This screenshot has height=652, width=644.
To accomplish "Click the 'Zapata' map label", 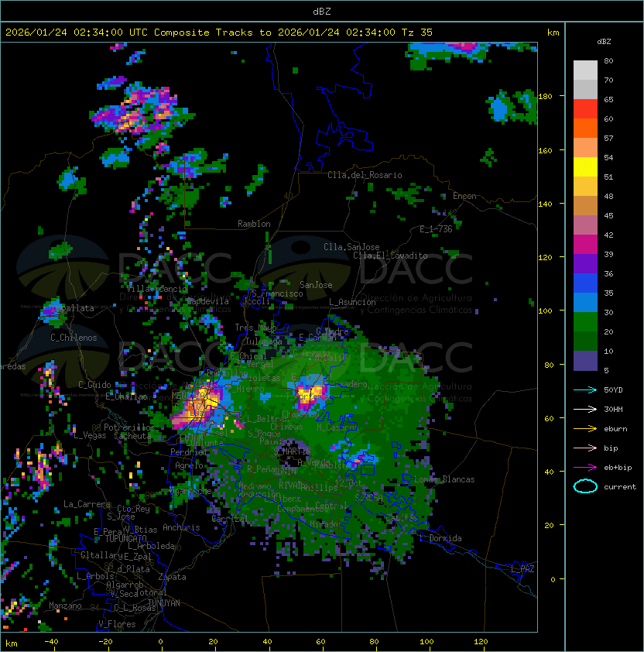I will [172, 577].
